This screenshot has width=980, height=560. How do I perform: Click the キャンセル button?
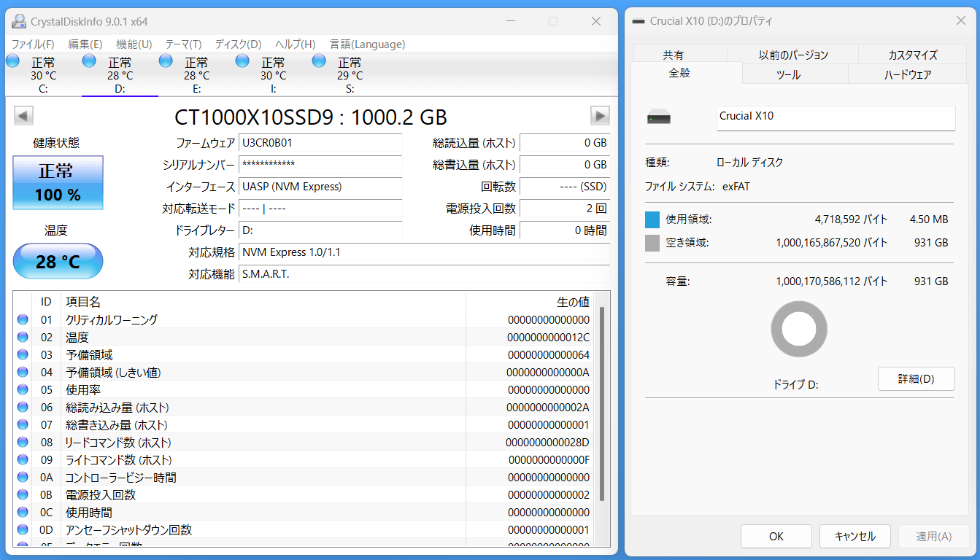(x=855, y=537)
